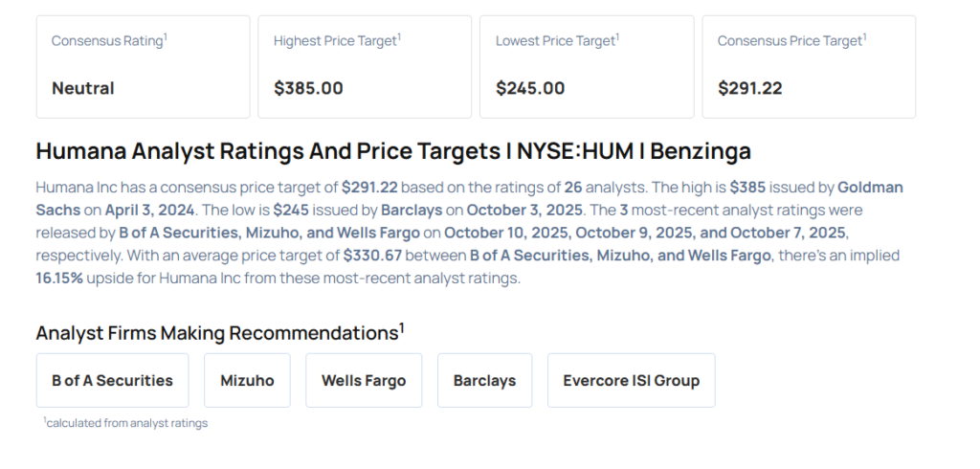Choose the Barclays analyst firm button

tap(484, 380)
